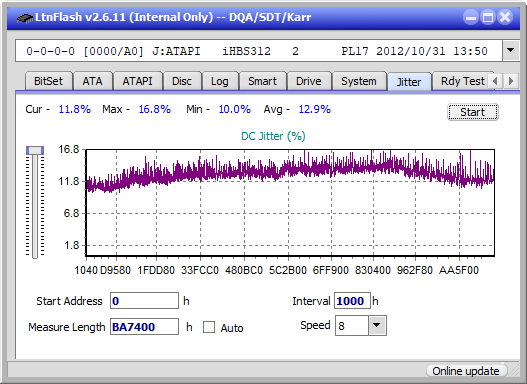Click the Start button

tap(473, 112)
